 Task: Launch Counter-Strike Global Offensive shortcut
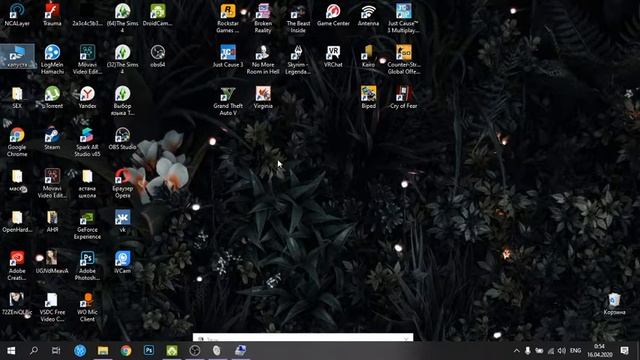[403, 60]
